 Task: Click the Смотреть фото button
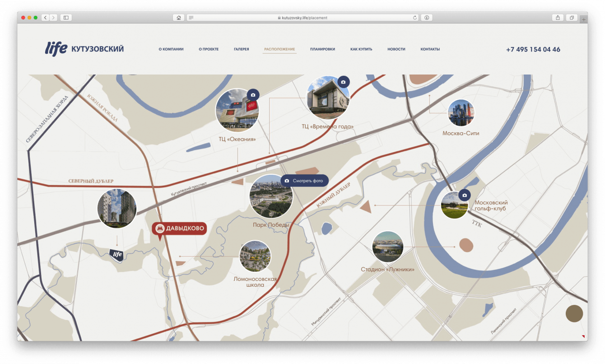click(x=305, y=181)
